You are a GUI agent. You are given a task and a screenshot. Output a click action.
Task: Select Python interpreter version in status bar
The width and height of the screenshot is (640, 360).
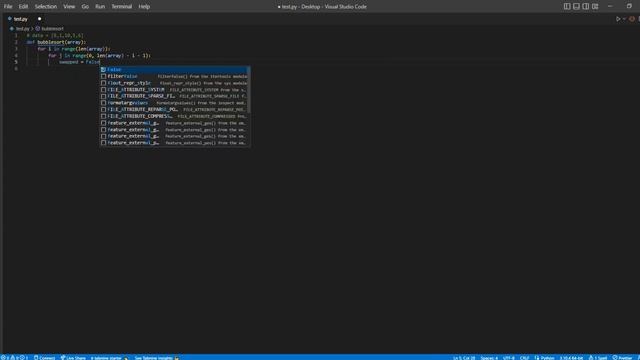(x=571, y=358)
